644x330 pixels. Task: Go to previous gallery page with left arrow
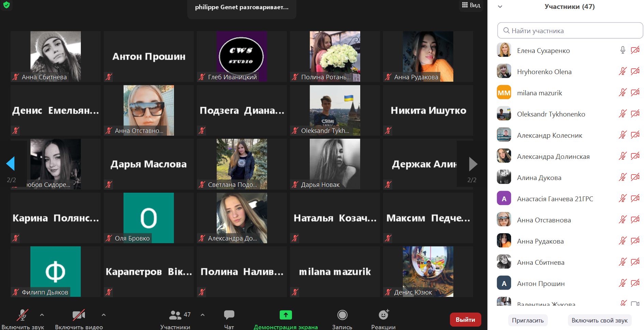pyautogui.click(x=11, y=164)
